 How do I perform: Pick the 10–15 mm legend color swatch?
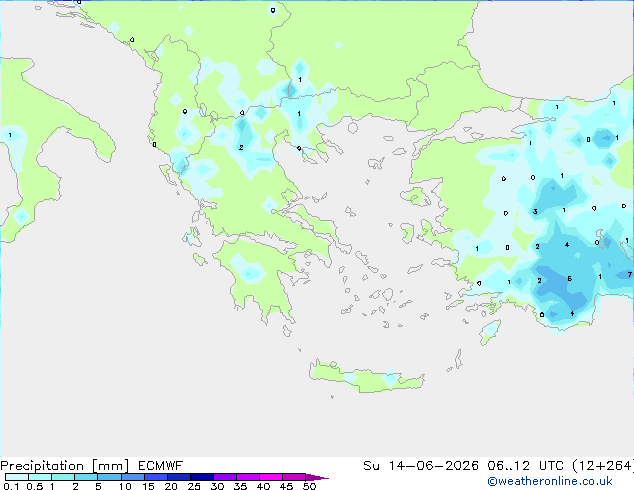click(x=132, y=477)
